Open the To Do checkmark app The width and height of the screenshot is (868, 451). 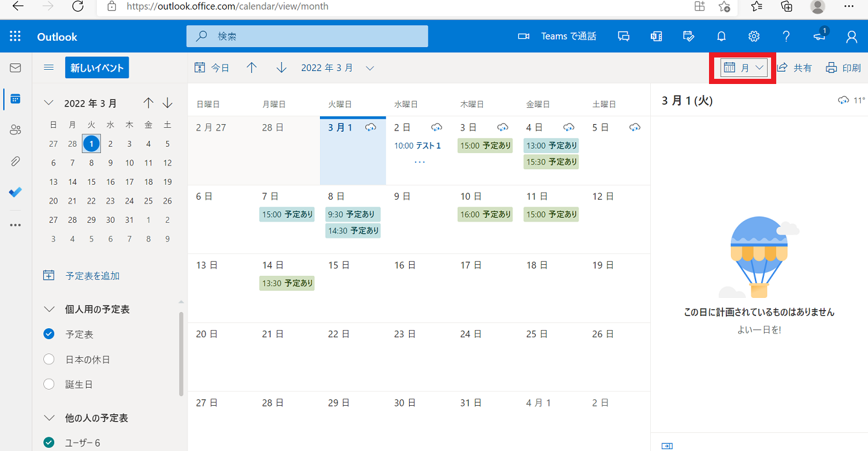tap(16, 192)
